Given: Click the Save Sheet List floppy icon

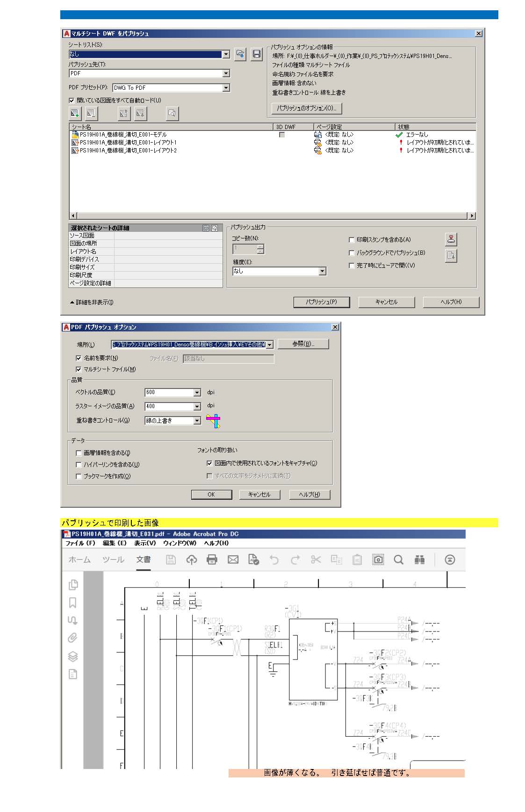Looking at the screenshot, I should point(257,54).
